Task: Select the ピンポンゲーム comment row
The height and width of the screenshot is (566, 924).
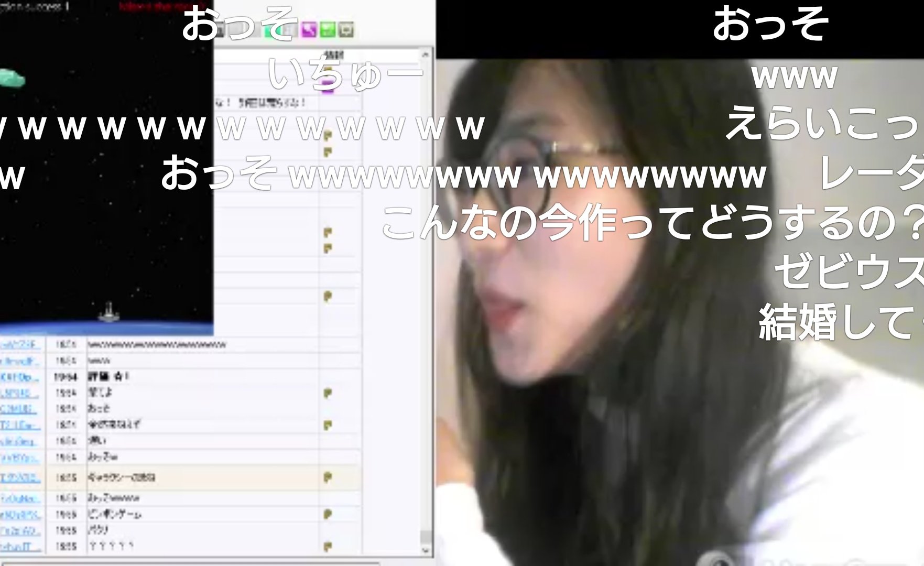Action: (181, 514)
